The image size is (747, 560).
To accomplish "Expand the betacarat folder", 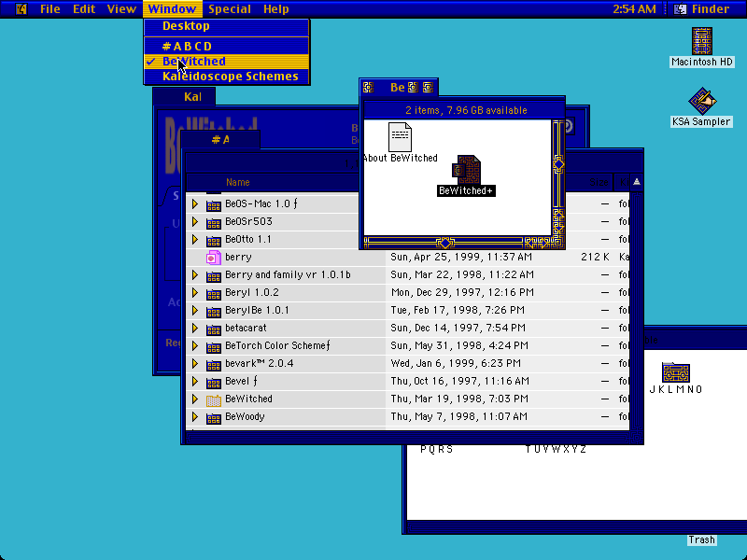I will pos(195,328).
